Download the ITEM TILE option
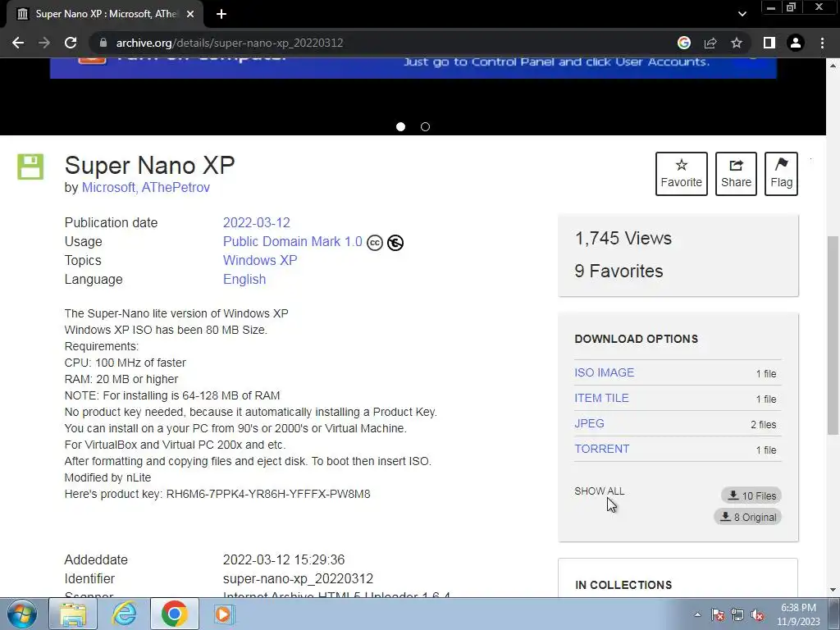Screen dimensions: 840x630 click(x=601, y=399)
